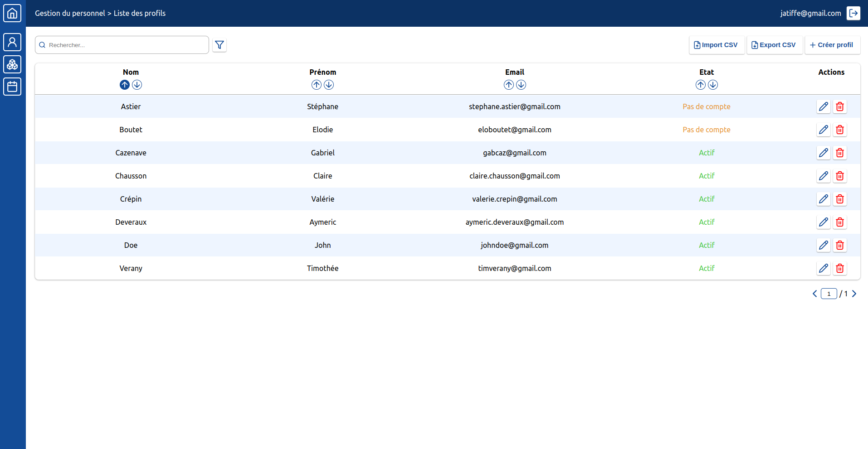
Task: Click the logout icon next to email
Action: pos(853,13)
